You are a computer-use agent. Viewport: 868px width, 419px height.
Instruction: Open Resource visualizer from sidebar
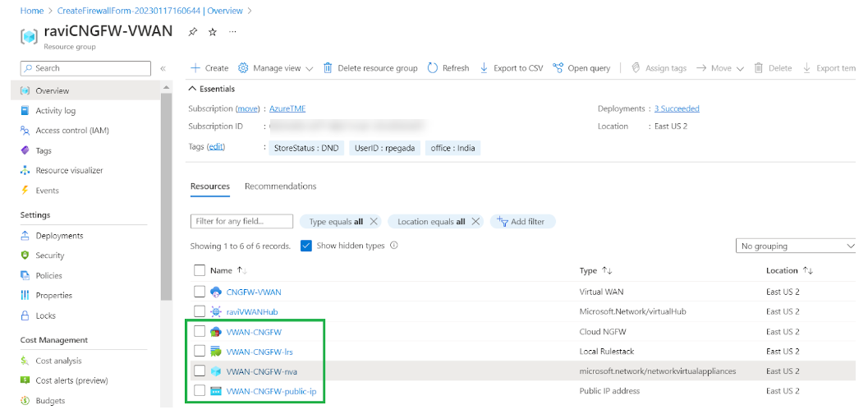[x=69, y=171]
